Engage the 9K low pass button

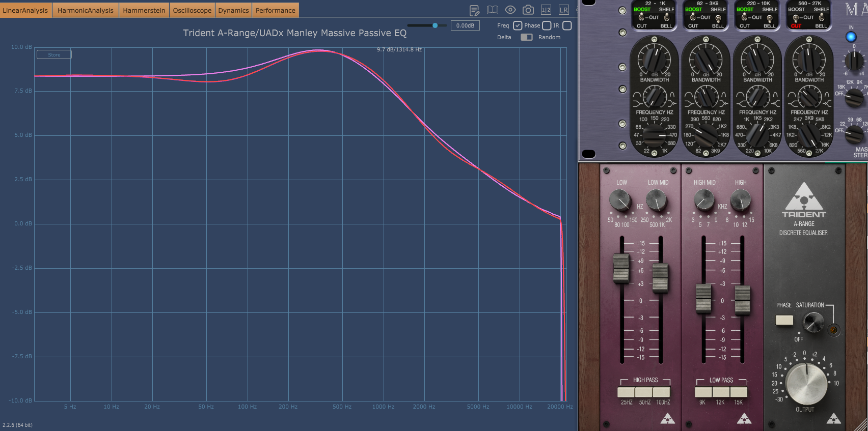[x=703, y=392]
